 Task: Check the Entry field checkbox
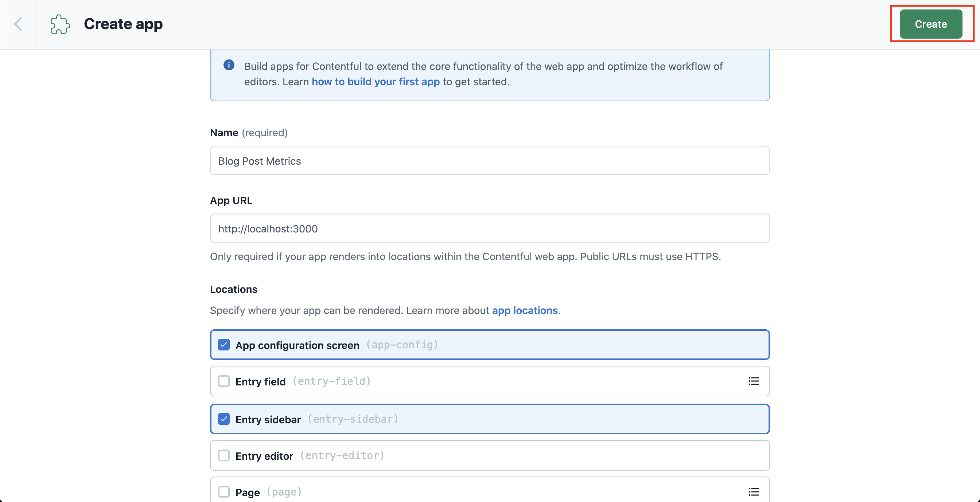(224, 381)
